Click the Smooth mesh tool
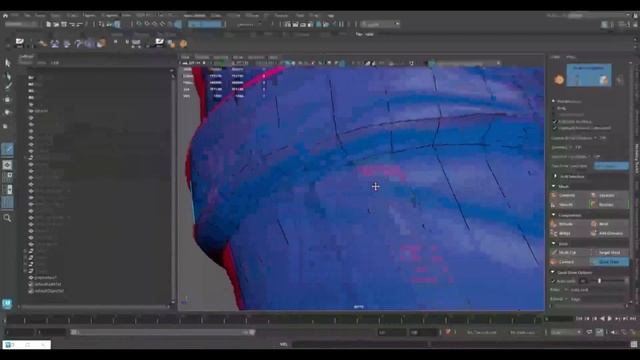Viewport: 640px width, 360px height. [570, 204]
